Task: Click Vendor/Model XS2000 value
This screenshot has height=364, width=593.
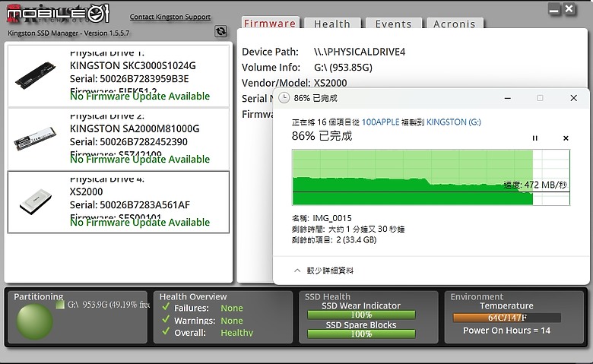Action: coord(330,83)
